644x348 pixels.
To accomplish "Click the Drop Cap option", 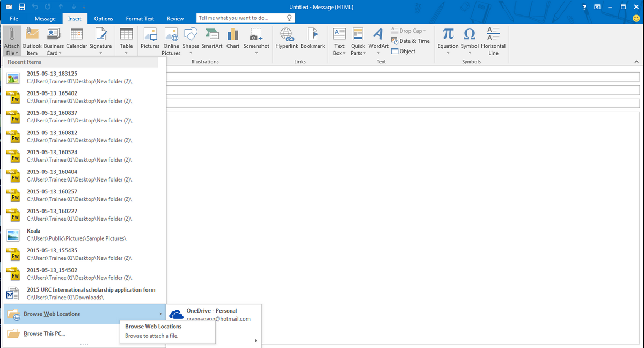I will pyautogui.click(x=409, y=31).
